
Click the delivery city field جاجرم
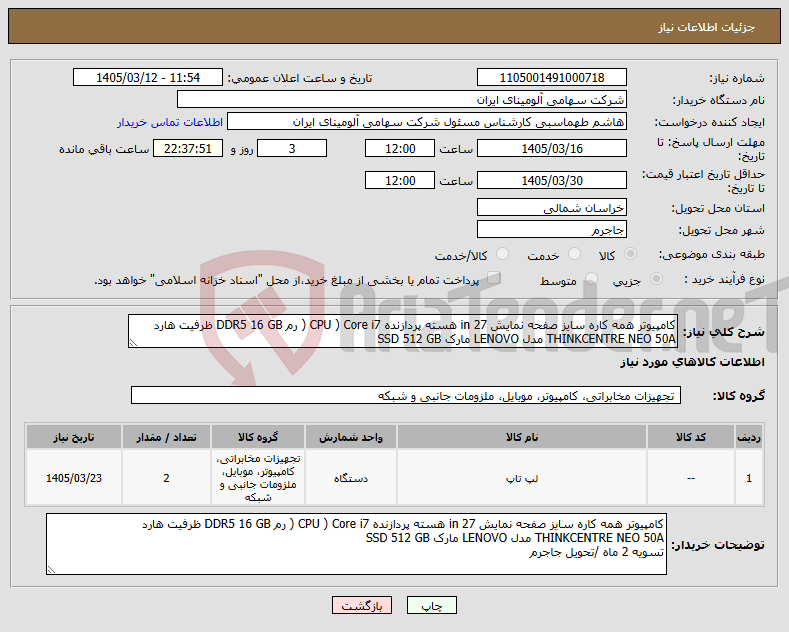click(x=552, y=229)
